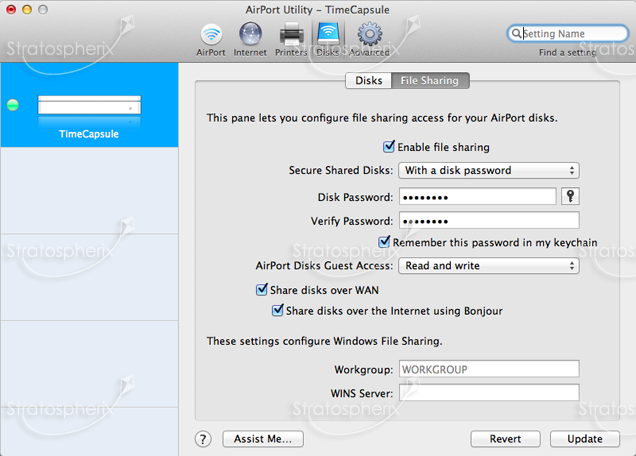Open the Printers toolbar section
This screenshot has width=636, height=456.
[291, 40]
